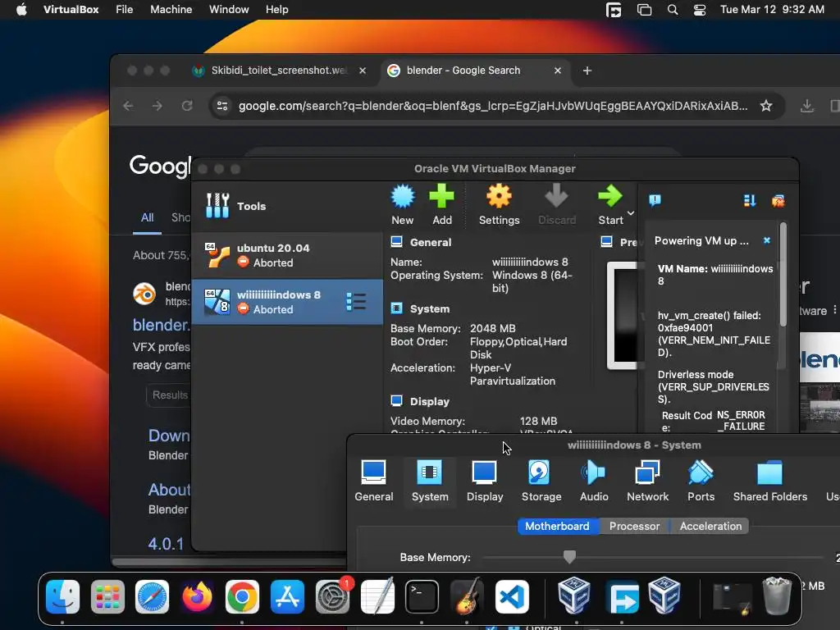Open the Machine menu

pyautogui.click(x=171, y=9)
